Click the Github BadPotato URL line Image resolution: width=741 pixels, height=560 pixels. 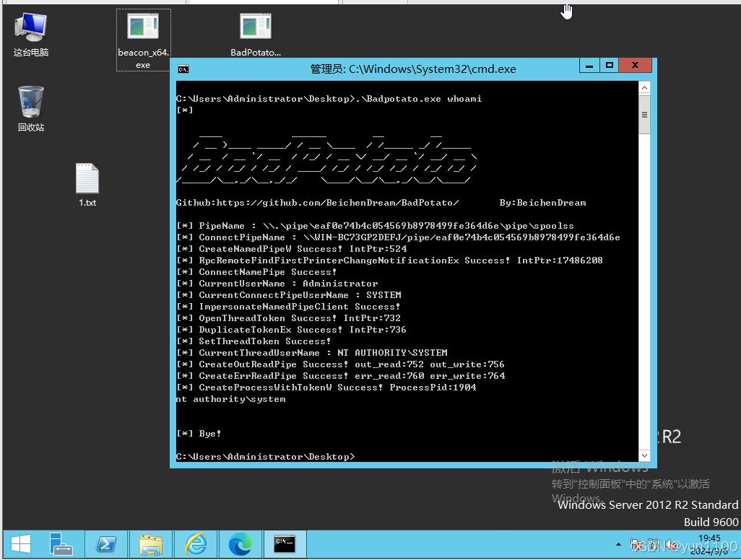(317, 203)
